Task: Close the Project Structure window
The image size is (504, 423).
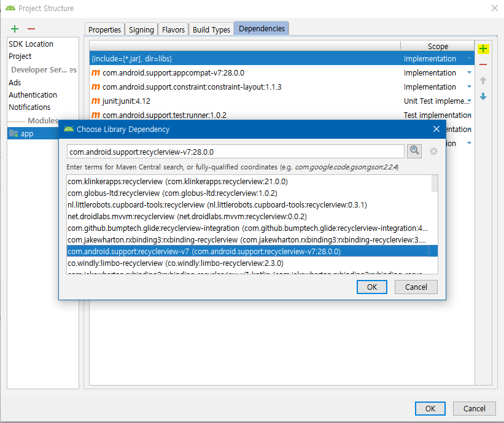Action: (495, 8)
